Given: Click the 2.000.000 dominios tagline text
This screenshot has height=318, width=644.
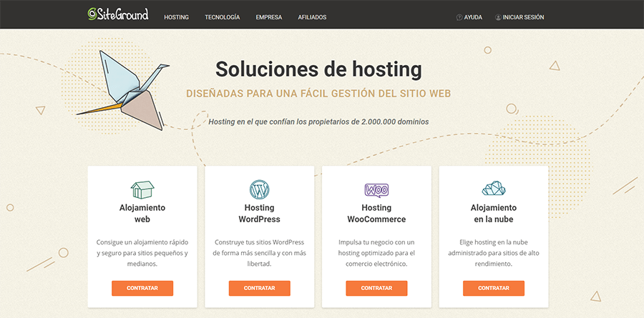Looking at the screenshot, I should tap(318, 122).
